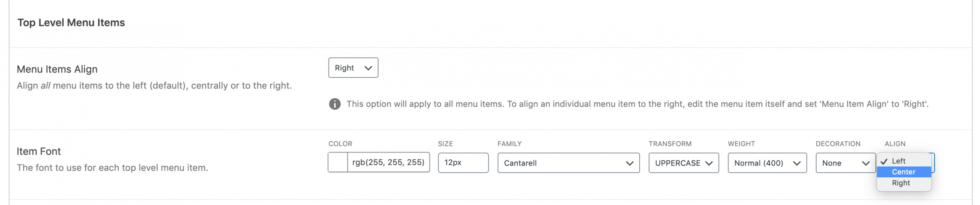Viewport: 980px width, 205px height.
Task: Click the Menu Items Align setting label
Action: (x=57, y=69)
